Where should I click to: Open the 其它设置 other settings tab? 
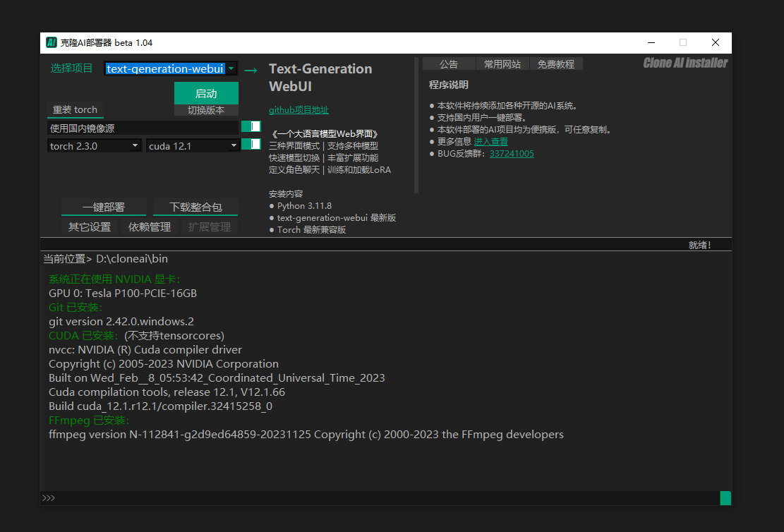tap(90, 227)
